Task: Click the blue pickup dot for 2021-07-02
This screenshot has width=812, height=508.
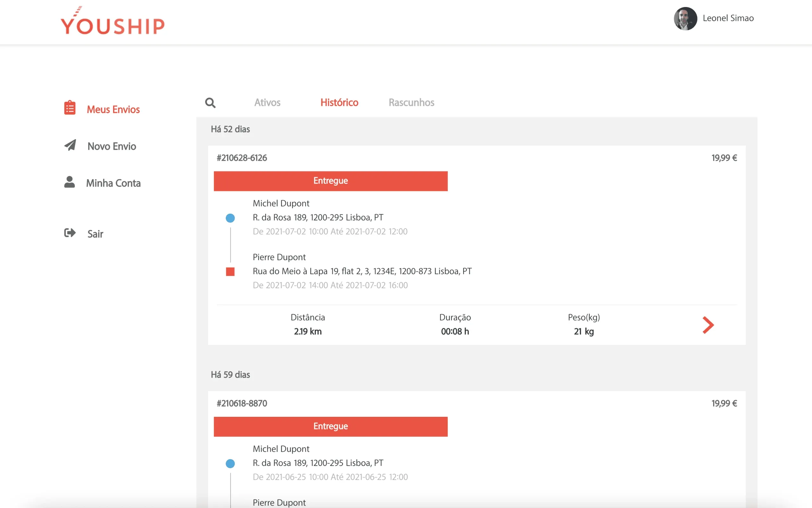Action: coord(230,218)
